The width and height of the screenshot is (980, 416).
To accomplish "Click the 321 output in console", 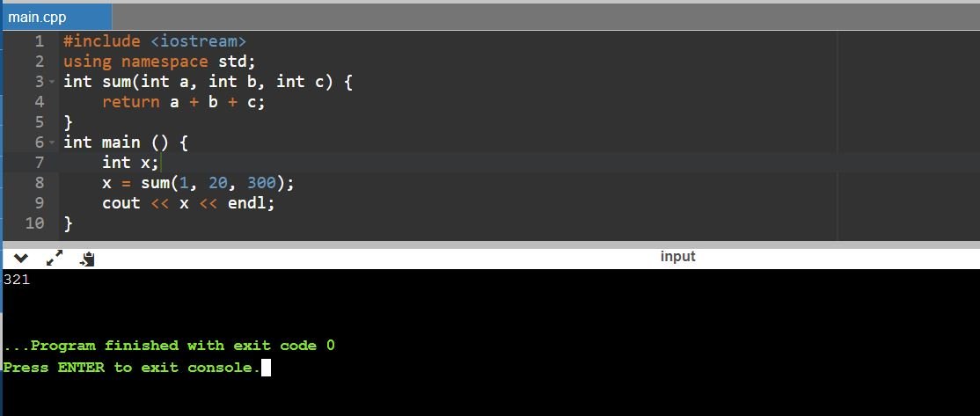I will [17, 280].
